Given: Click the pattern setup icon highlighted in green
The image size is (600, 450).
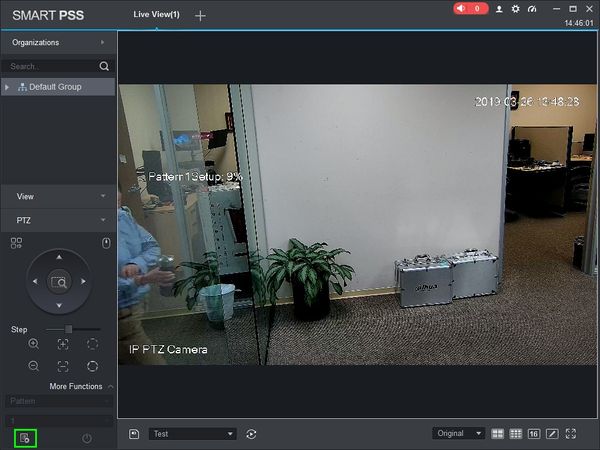Looking at the screenshot, I should click(x=25, y=438).
